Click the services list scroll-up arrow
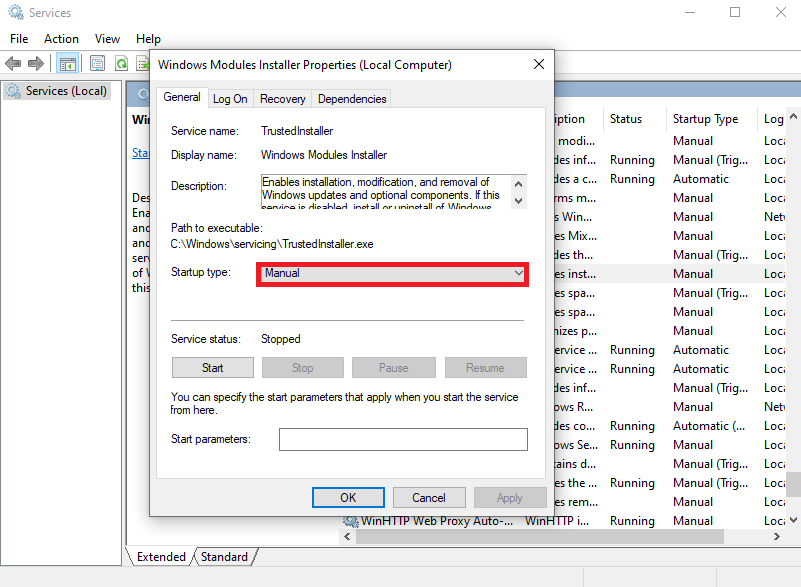 pyautogui.click(x=793, y=116)
